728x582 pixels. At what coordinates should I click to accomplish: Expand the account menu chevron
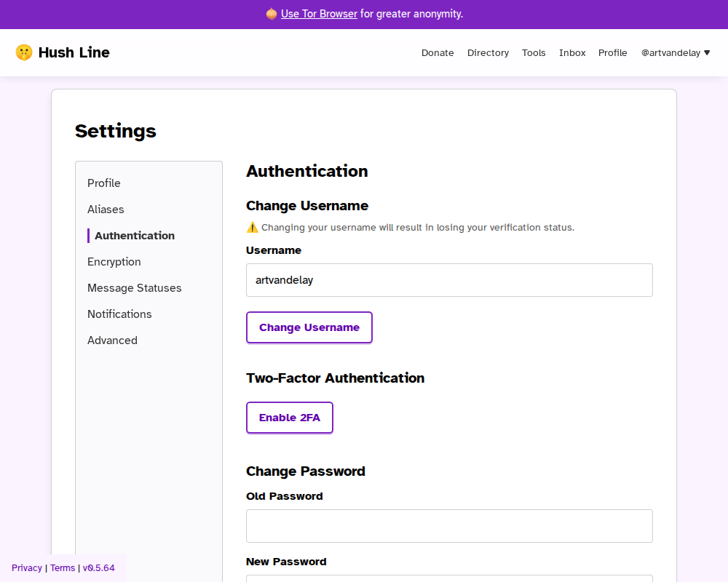pos(707,52)
